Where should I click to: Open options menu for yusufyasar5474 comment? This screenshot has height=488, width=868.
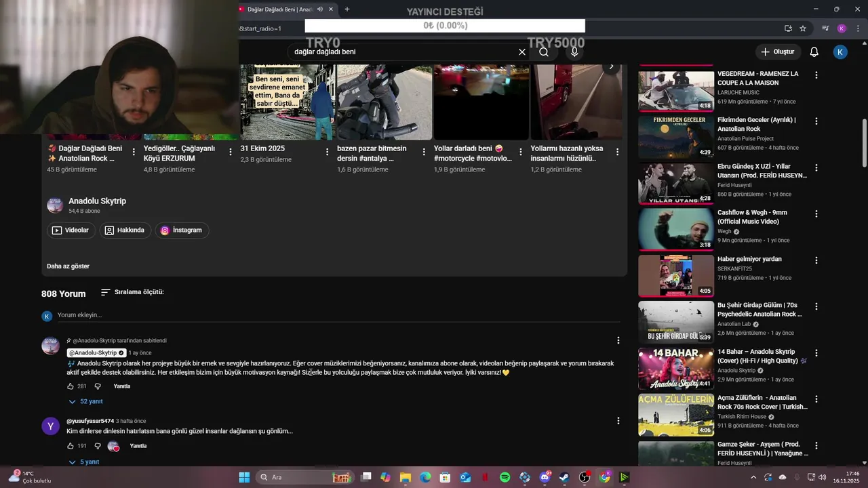(618, 421)
